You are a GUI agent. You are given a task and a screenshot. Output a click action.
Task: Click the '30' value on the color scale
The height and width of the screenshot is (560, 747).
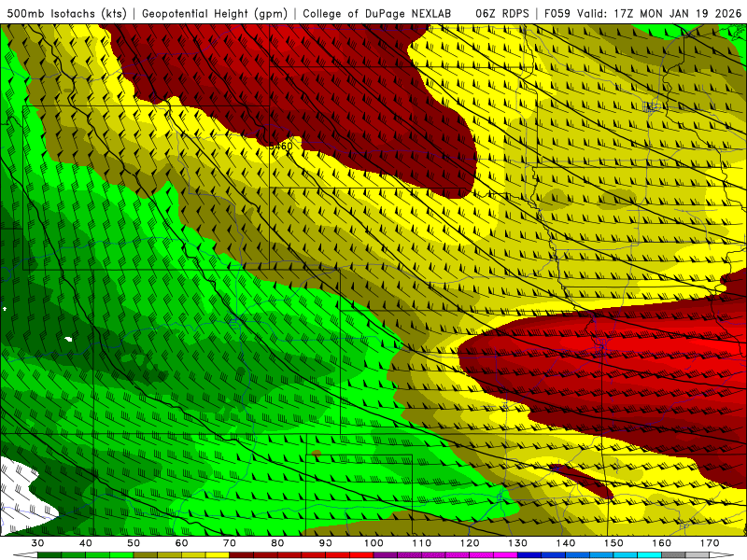point(37,543)
